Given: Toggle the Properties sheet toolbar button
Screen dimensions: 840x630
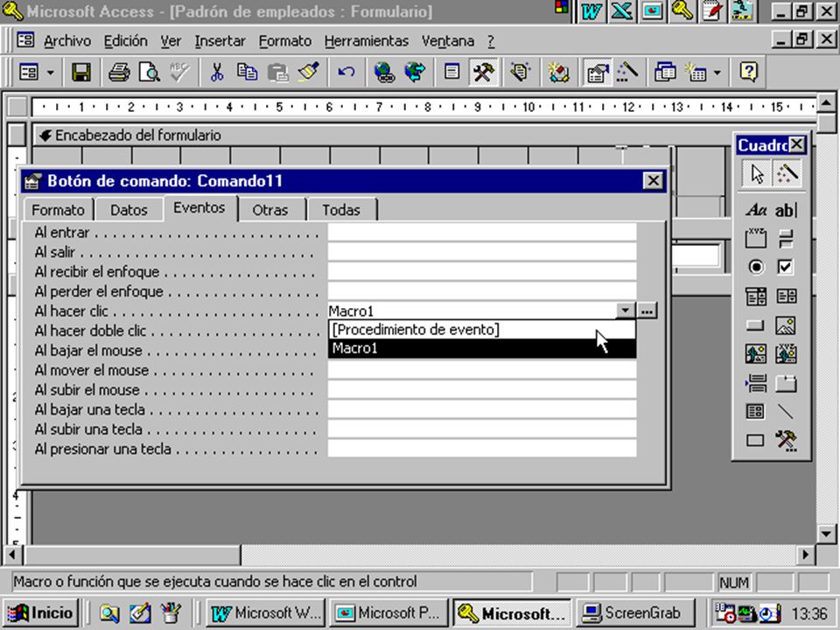Looking at the screenshot, I should (596, 73).
